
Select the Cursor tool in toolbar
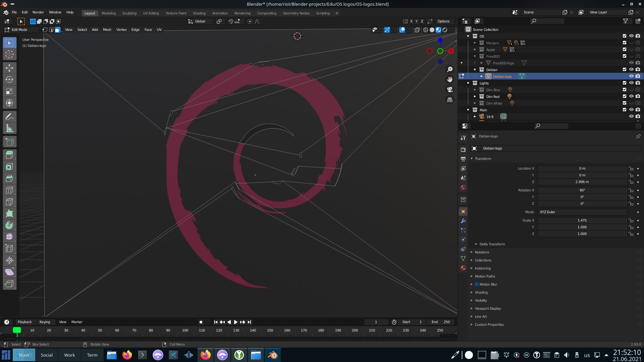[9, 54]
